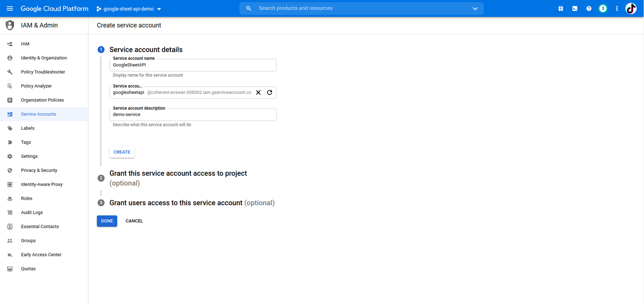Open the gift free trial icon
This screenshot has width=644, height=304.
560,9
